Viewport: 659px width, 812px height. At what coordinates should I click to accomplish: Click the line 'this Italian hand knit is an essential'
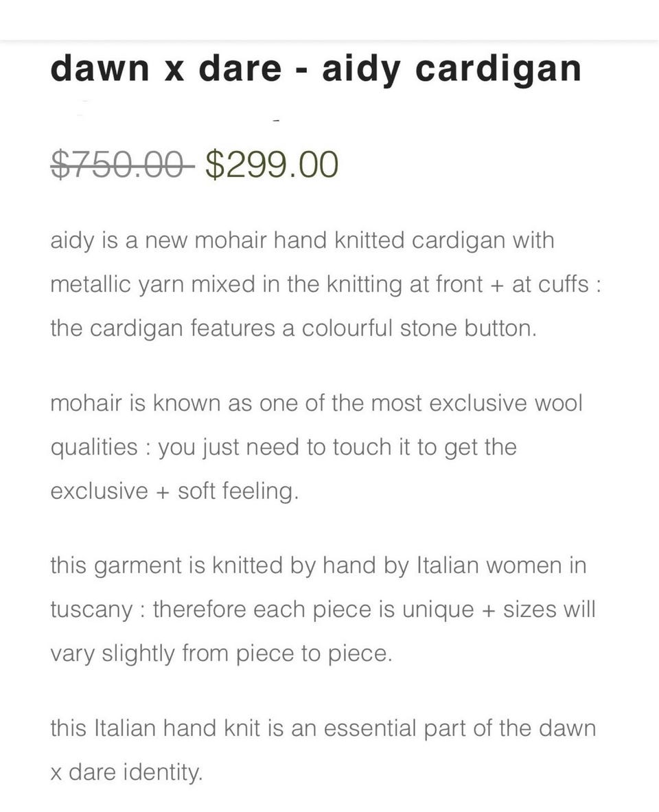(323, 728)
